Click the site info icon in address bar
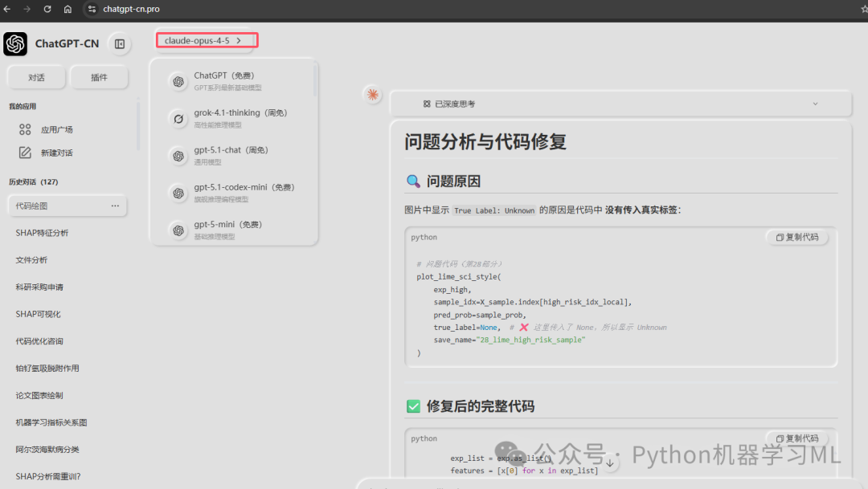This screenshot has width=868, height=489. click(x=92, y=9)
